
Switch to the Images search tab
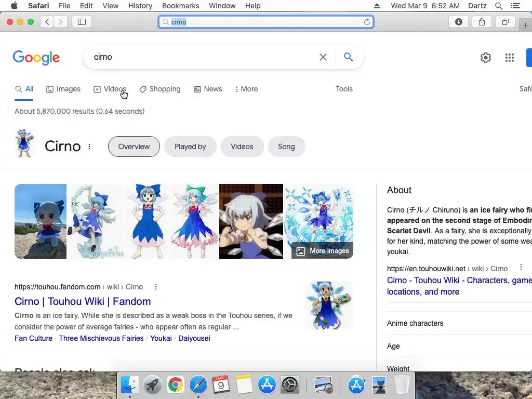coord(63,89)
